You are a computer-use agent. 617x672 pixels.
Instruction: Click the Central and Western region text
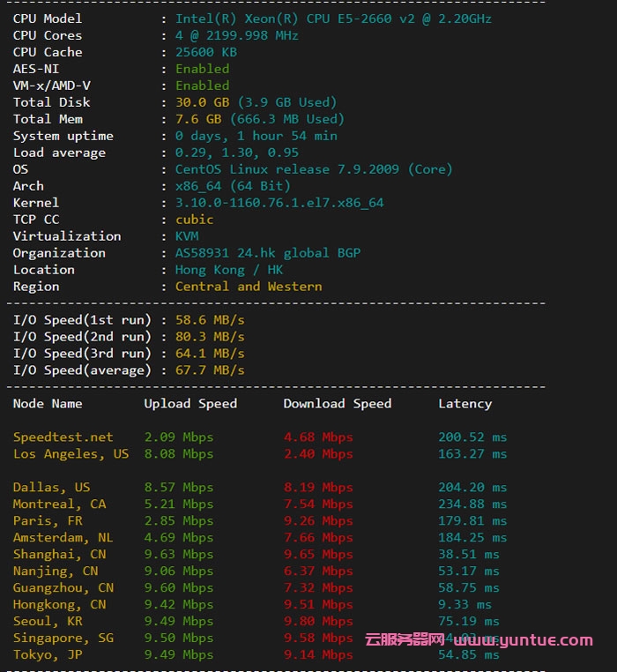(249, 287)
